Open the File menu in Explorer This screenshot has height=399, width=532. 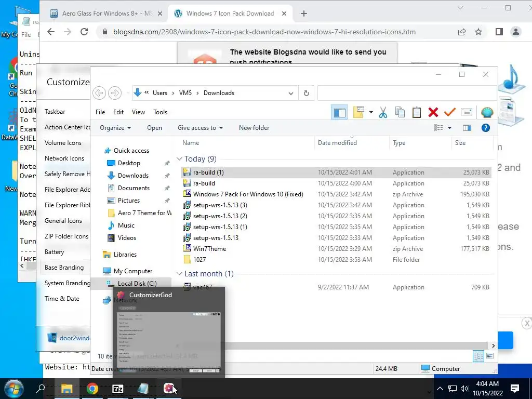pyautogui.click(x=100, y=112)
